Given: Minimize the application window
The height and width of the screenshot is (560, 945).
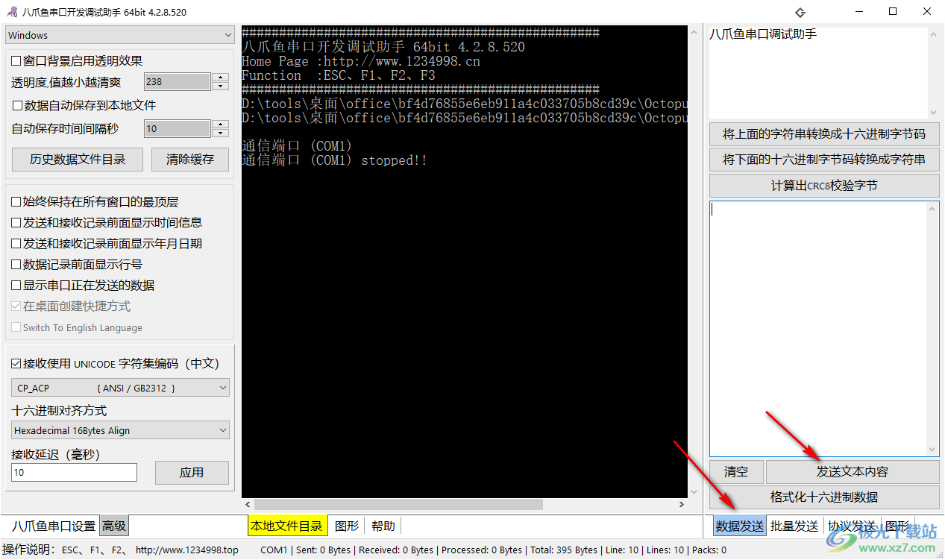Looking at the screenshot, I should click(858, 12).
